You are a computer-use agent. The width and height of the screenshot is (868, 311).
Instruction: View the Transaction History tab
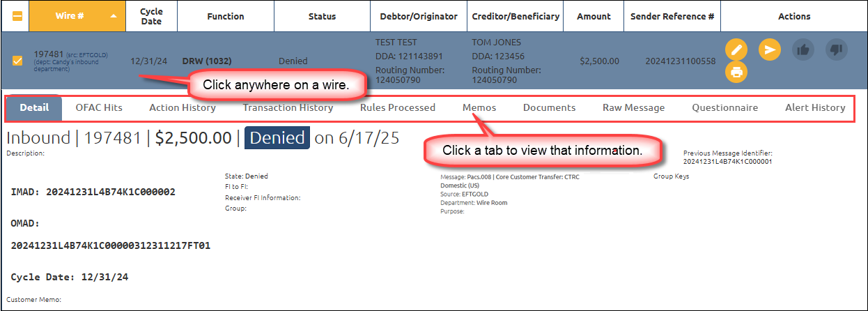[x=288, y=108]
